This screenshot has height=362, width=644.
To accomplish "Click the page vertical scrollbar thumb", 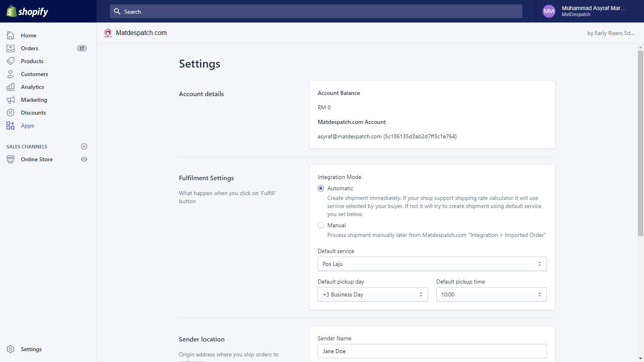I will pyautogui.click(x=640, y=143).
